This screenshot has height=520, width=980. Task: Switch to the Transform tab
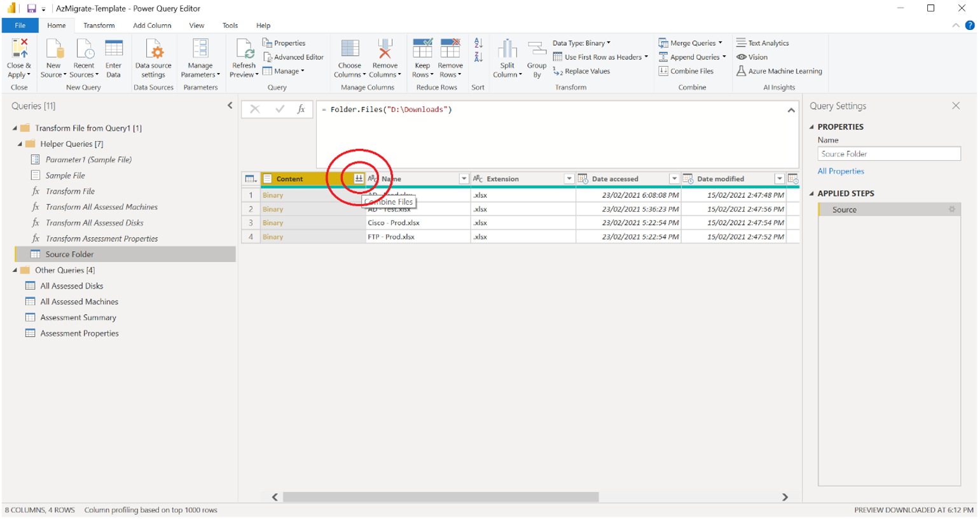(99, 25)
